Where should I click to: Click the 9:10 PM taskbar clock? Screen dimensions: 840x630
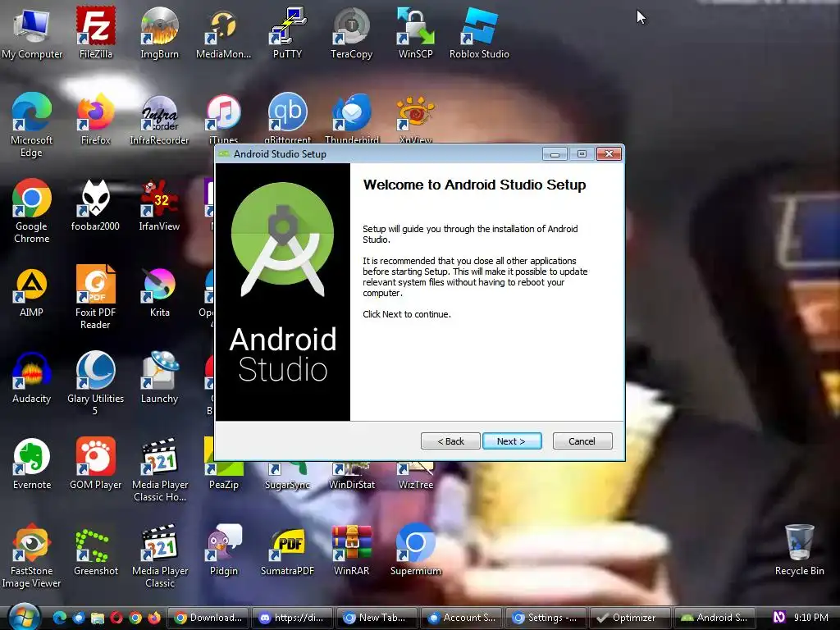tap(811, 618)
